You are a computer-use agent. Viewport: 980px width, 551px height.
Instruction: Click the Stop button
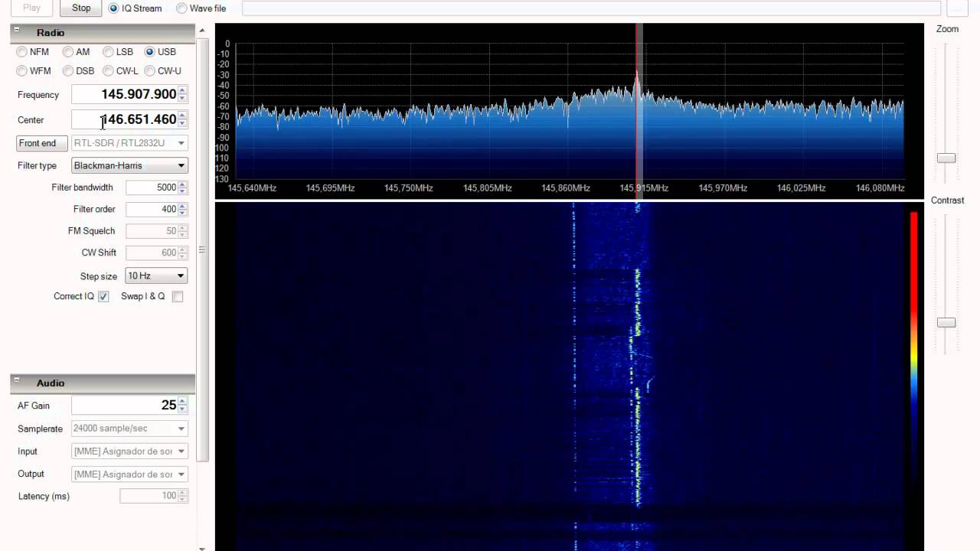coord(81,8)
